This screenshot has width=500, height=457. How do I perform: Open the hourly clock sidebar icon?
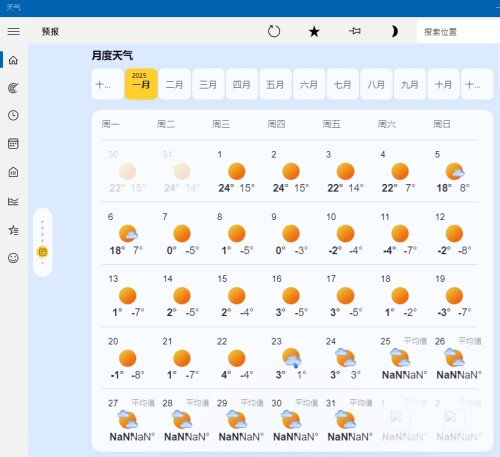13,115
